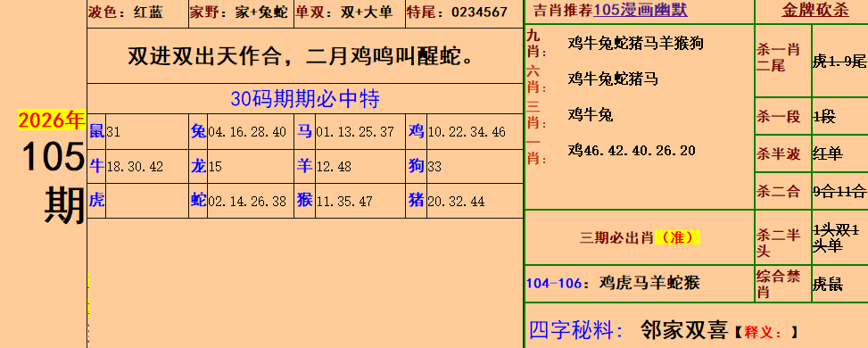Click the phrase 邻家双喜
This screenshot has height=348, width=868.
(x=683, y=330)
